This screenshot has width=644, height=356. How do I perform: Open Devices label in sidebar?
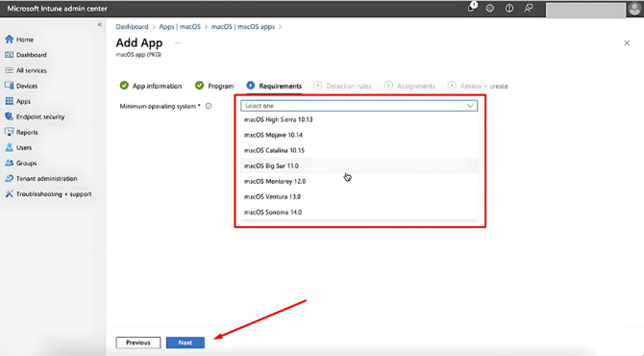click(x=27, y=86)
